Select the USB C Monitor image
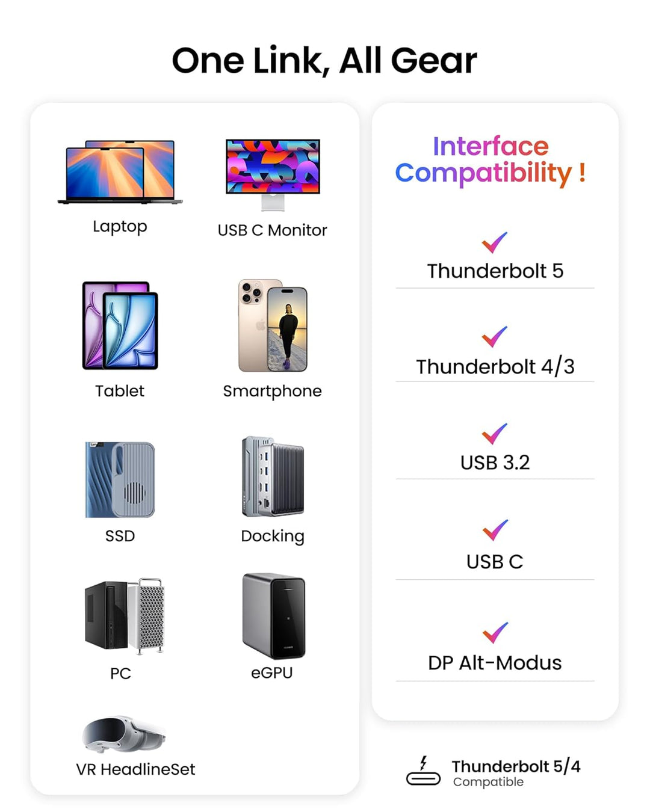The width and height of the screenshot is (650, 812). [x=273, y=173]
